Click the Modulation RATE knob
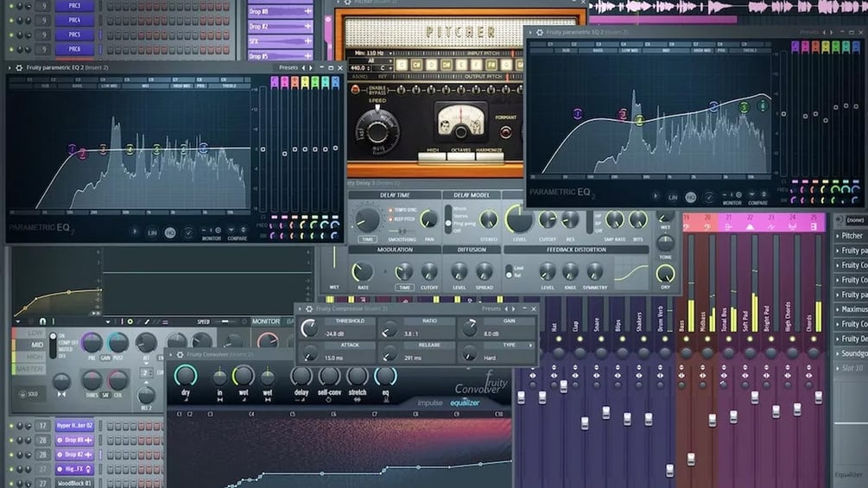The width and height of the screenshot is (868, 488). [x=363, y=272]
